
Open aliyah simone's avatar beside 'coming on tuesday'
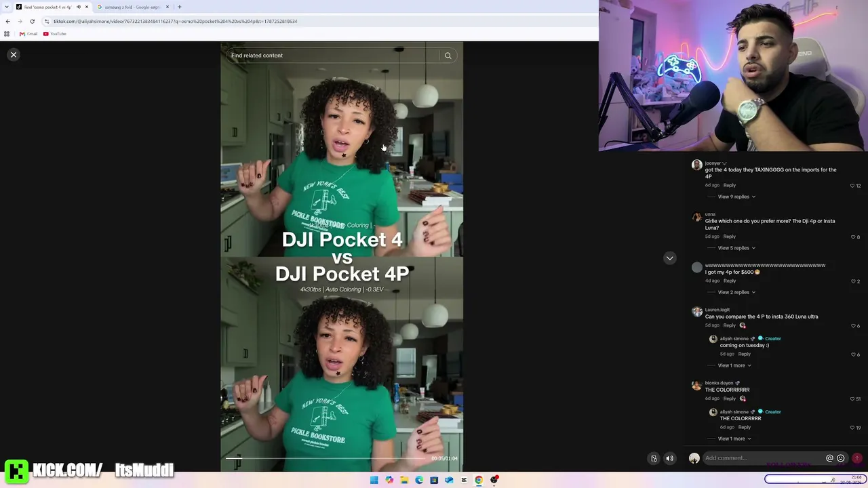tap(713, 339)
